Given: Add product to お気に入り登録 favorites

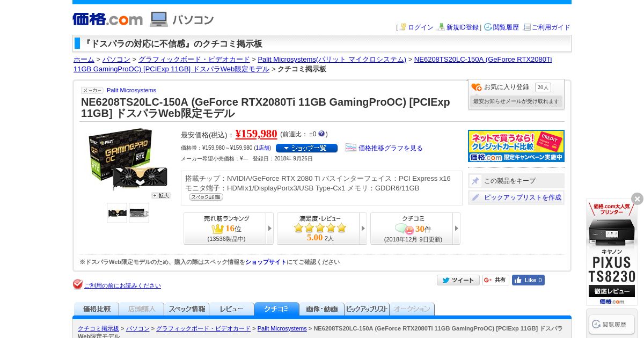Looking at the screenshot, I should [506, 87].
